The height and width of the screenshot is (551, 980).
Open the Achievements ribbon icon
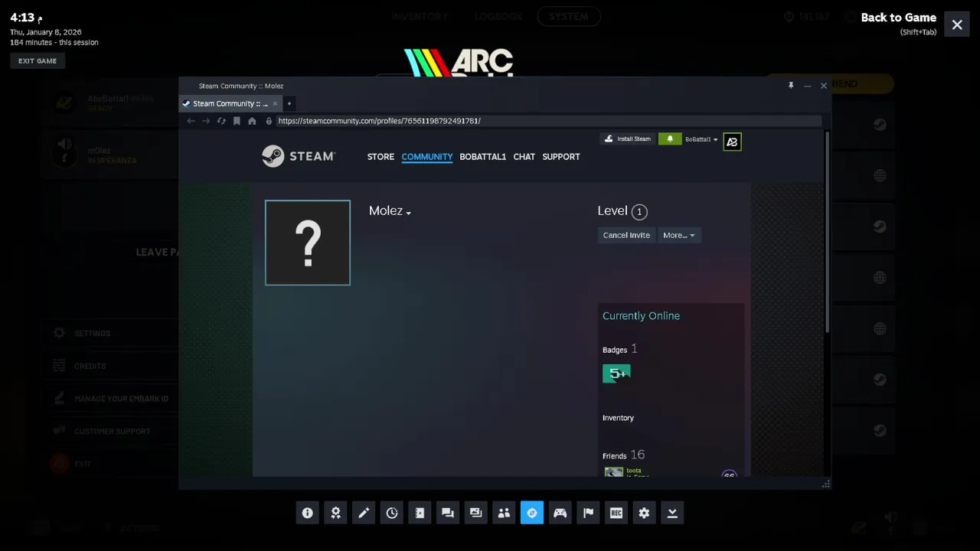(x=335, y=513)
